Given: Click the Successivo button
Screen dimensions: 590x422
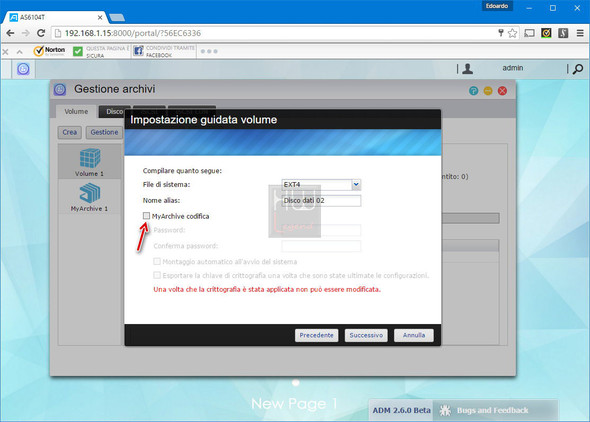Looking at the screenshot, I should click(x=366, y=335).
